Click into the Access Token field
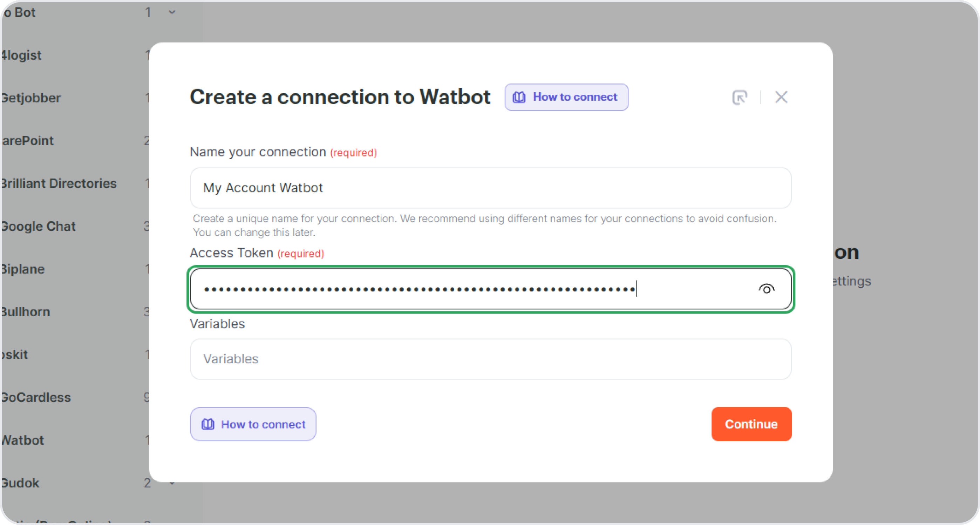The image size is (980, 525). pos(472,289)
